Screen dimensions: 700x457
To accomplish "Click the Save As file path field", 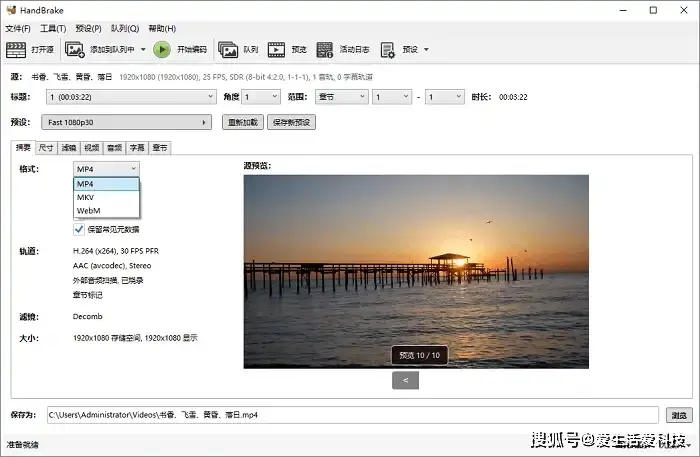I will [353, 415].
